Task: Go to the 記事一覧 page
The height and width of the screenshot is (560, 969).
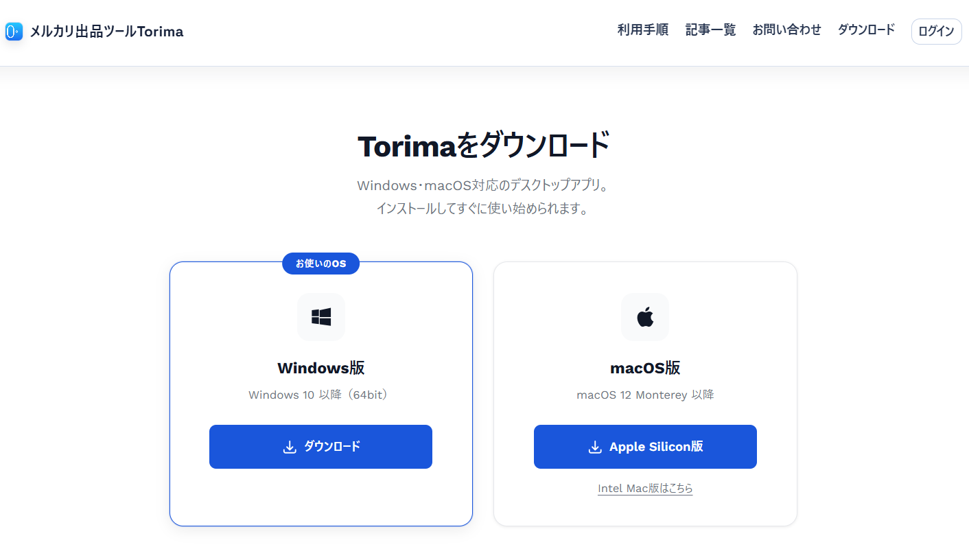Action: (710, 30)
